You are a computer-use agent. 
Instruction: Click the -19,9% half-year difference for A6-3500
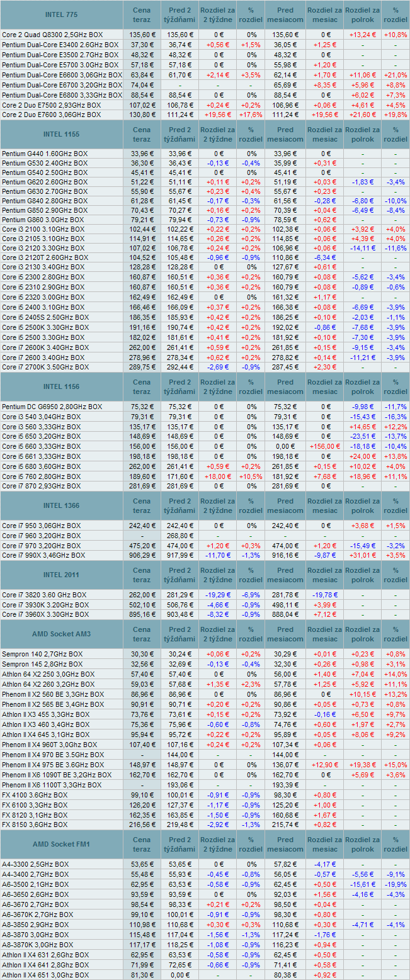[396, 884]
